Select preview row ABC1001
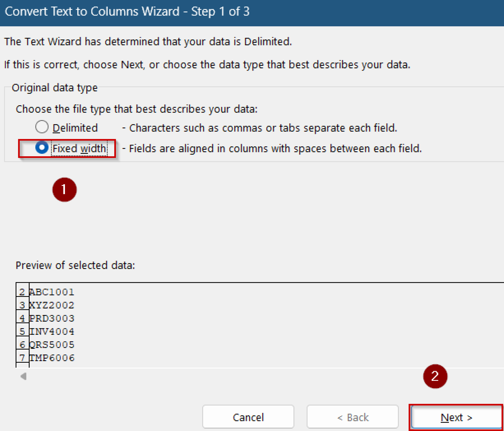The image size is (504, 431). pos(52,292)
